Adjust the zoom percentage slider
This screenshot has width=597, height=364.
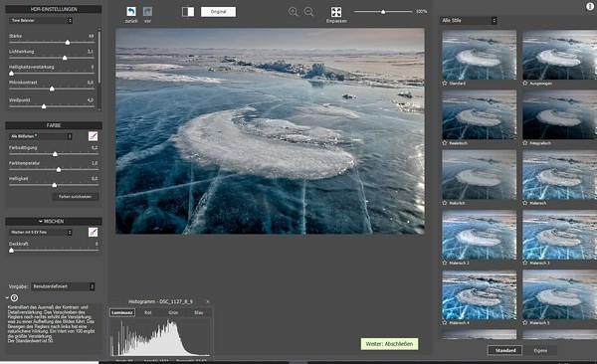(383, 12)
